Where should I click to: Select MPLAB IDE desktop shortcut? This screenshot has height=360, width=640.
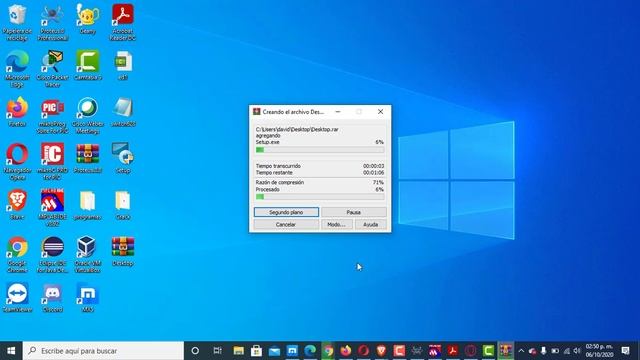52,208
